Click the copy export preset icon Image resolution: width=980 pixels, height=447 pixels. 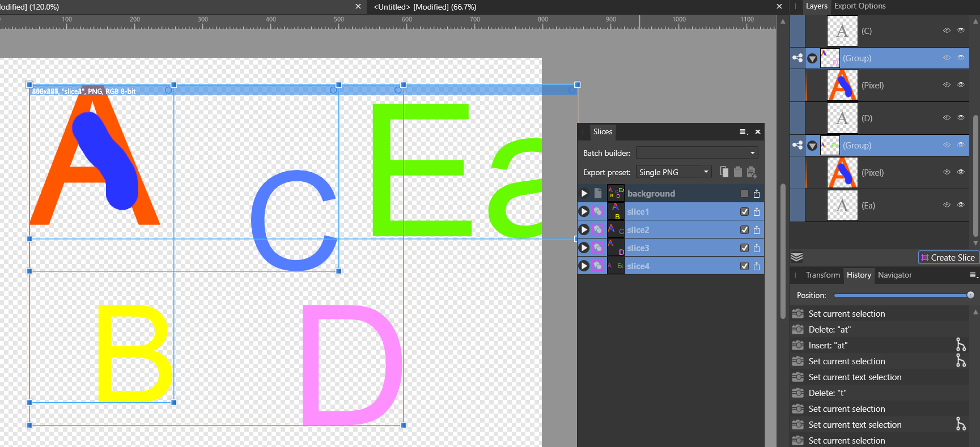point(724,172)
